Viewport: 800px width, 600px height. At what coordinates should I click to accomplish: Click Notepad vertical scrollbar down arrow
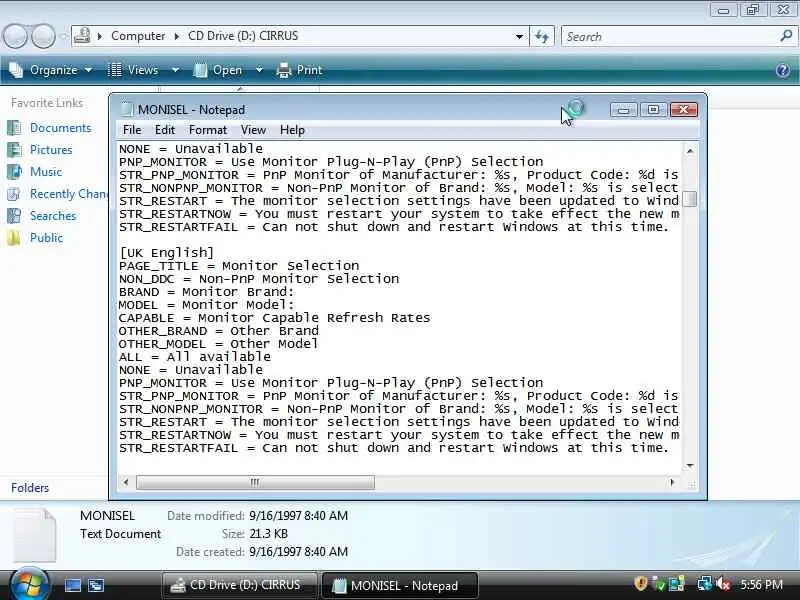[690, 465]
